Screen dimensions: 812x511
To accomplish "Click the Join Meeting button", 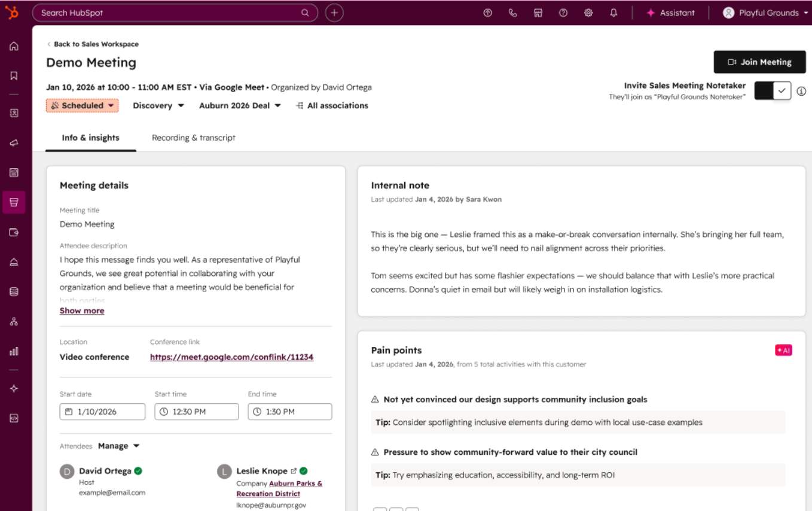I will (759, 62).
